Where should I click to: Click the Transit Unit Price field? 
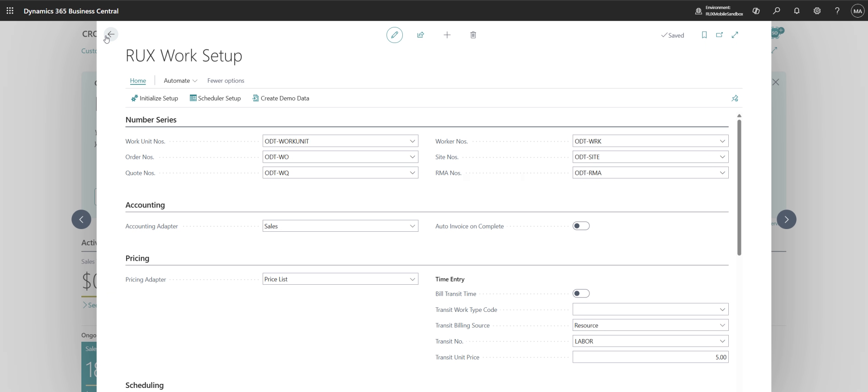pyautogui.click(x=651, y=357)
